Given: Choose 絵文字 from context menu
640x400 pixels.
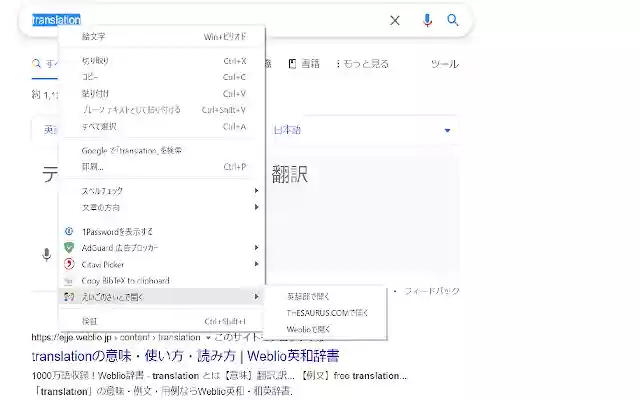Looking at the screenshot, I should pyautogui.click(x=162, y=36).
